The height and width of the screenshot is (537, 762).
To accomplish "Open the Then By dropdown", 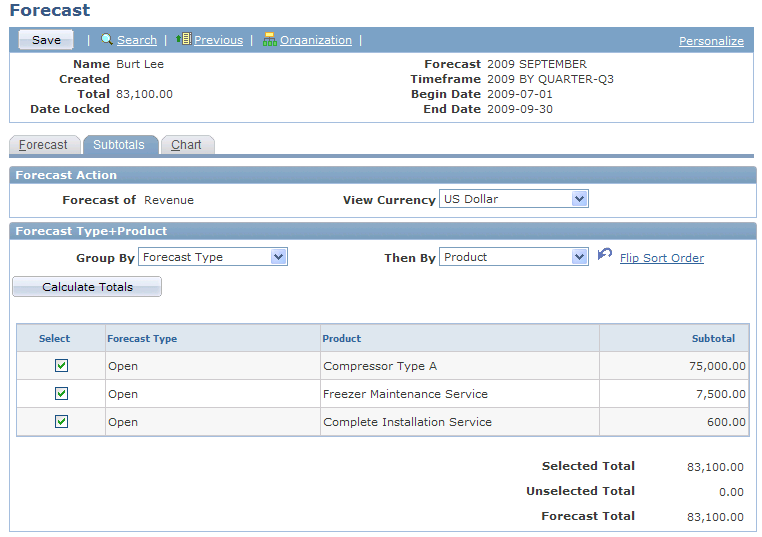I will (514, 257).
